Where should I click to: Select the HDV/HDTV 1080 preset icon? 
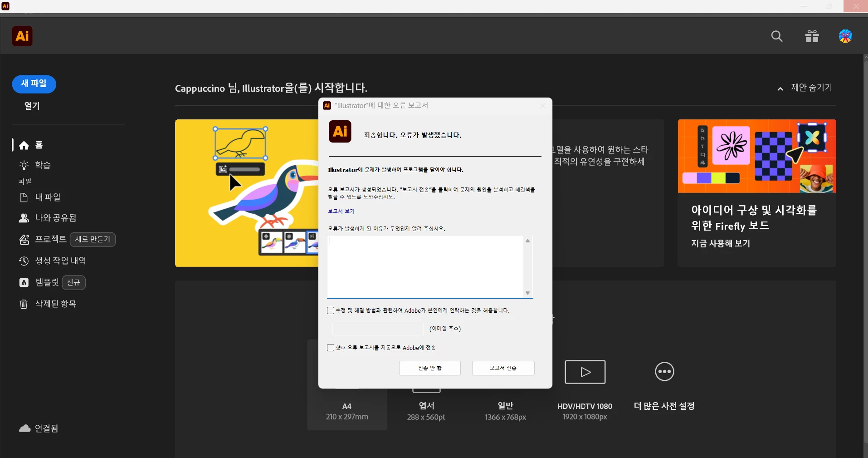[585, 372]
